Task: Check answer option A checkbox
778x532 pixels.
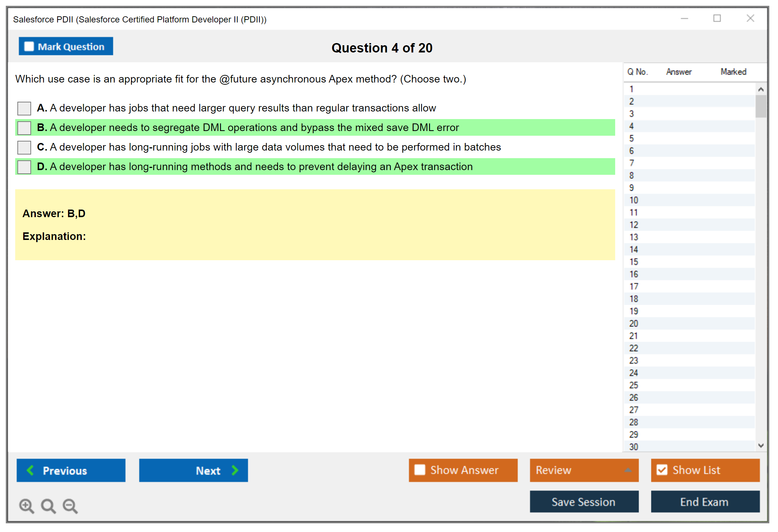Action: coord(24,108)
